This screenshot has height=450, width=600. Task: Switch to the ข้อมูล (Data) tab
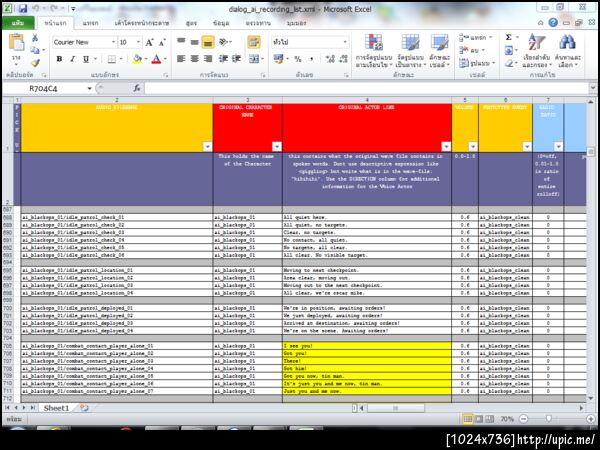click(221, 23)
